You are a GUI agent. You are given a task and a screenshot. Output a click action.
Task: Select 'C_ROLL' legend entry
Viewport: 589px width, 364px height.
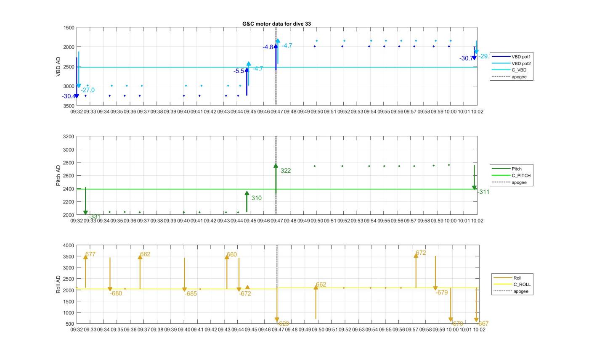point(512,285)
